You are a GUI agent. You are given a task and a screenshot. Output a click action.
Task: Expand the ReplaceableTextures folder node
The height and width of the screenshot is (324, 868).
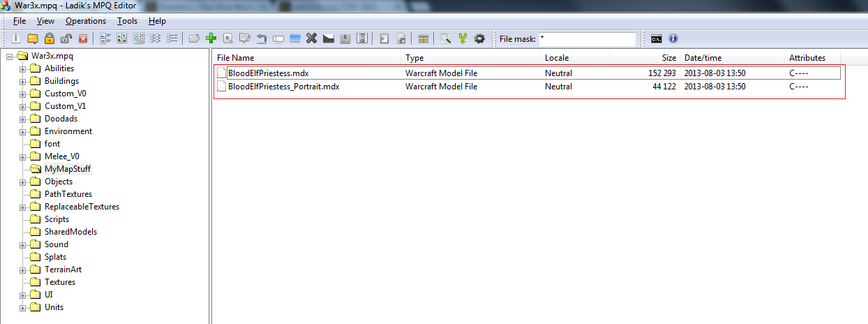pyautogui.click(x=23, y=207)
